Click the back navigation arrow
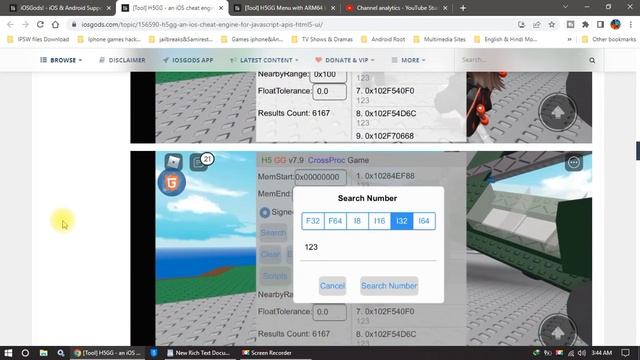The image size is (640, 360). point(10,24)
